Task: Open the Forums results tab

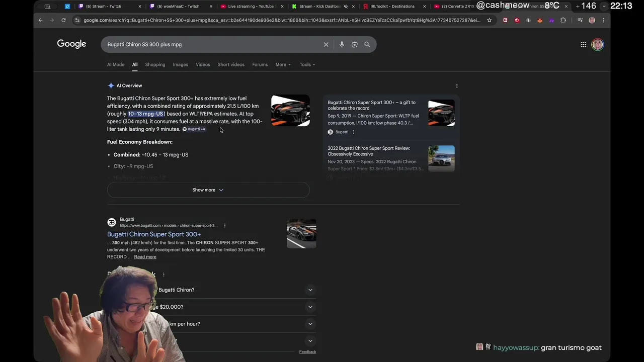Action: coord(260,64)
